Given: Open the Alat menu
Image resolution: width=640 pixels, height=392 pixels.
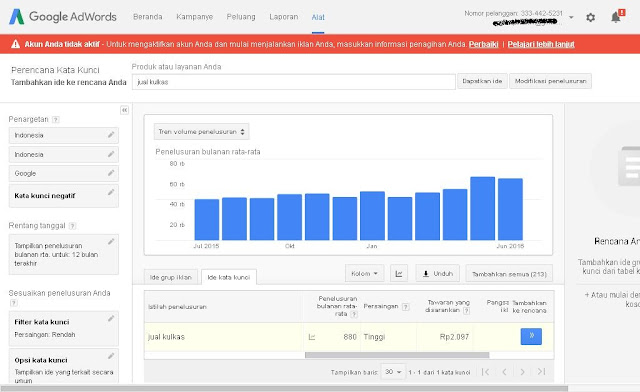Looking at the screenshot, I should [318, 17].
